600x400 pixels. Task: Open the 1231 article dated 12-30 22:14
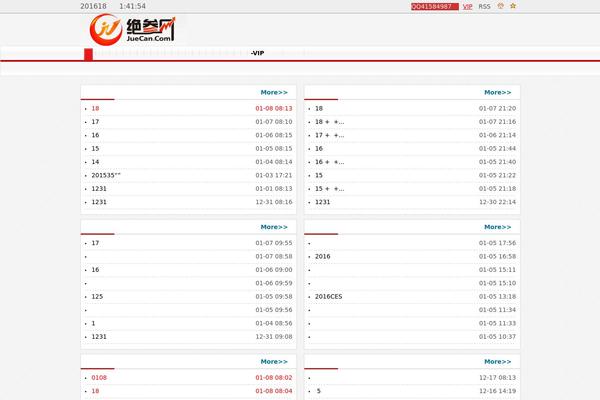coord(322,202)
